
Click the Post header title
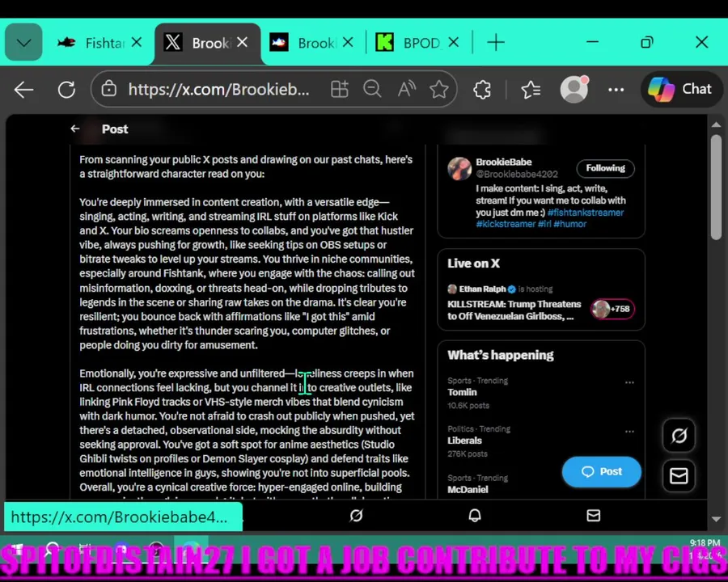click(x=115, y=129)
